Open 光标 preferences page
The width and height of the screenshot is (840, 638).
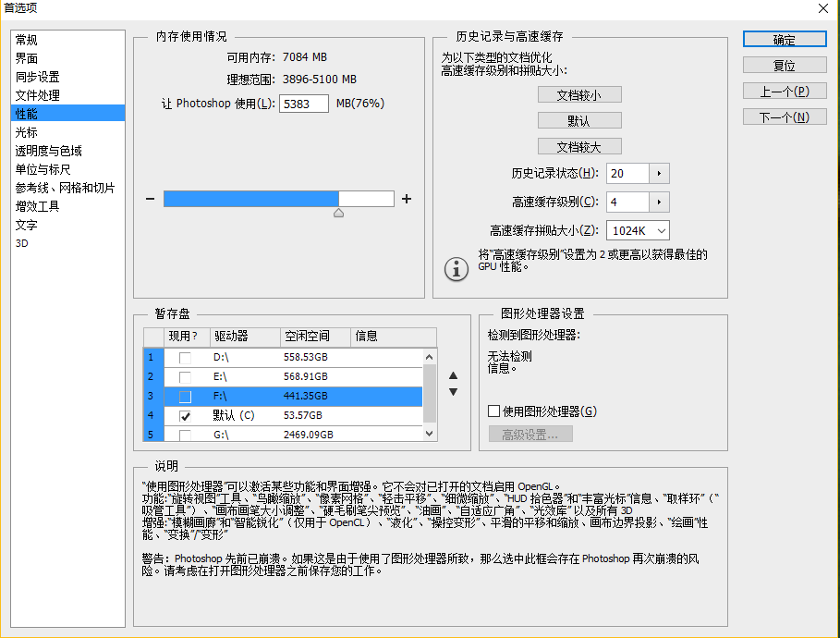67,132
